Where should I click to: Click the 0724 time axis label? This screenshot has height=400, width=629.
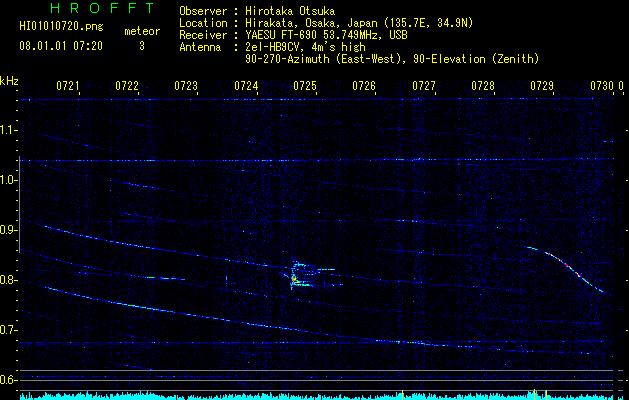[x=246, y=85]
